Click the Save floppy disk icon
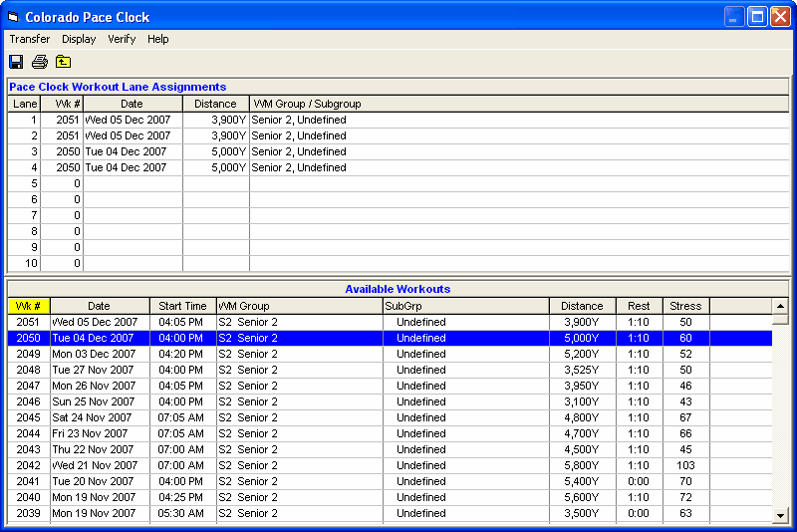This screenshot has height=532, width=797. 16,62
